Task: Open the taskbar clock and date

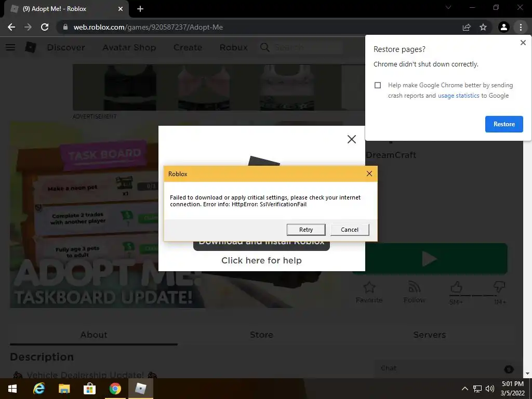Action: 513,389
